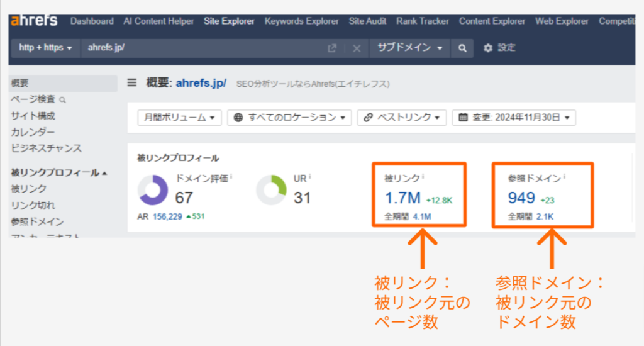Click the +23 referring domains change

(x=548, y=201)
